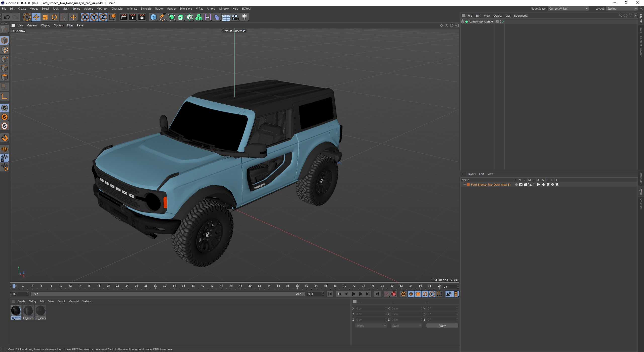Toggle render flag on Ford_Bronco layer

[525, 185]
